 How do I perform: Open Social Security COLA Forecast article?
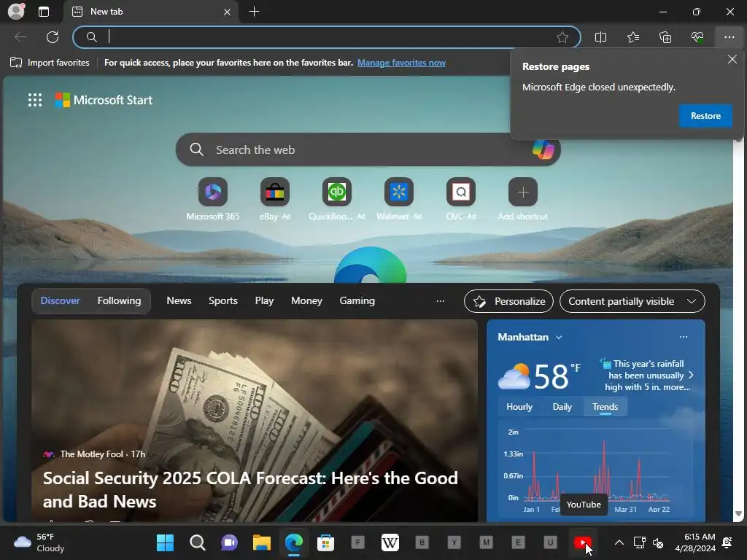(x=251, y=489)
